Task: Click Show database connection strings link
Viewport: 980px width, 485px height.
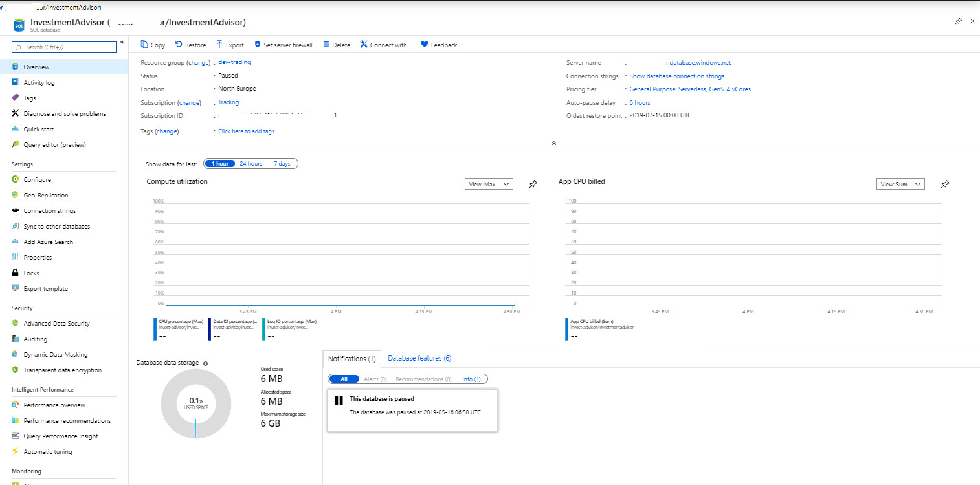Action: pyautogui.click(x=676, y=76)
